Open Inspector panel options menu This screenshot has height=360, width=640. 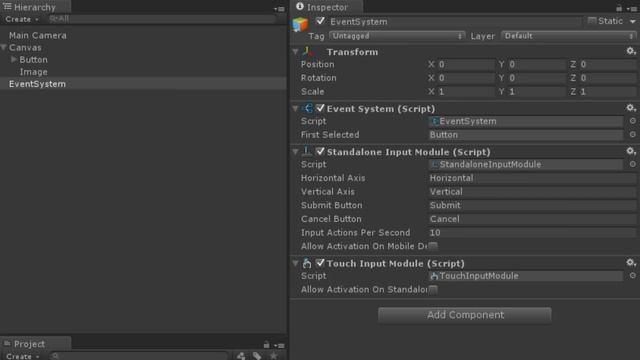click(632, 9)
